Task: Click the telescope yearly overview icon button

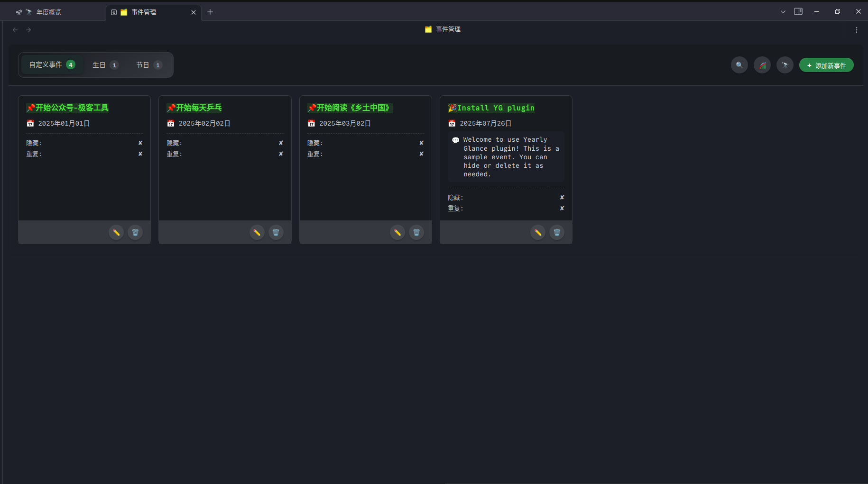Action: [785, 65]
